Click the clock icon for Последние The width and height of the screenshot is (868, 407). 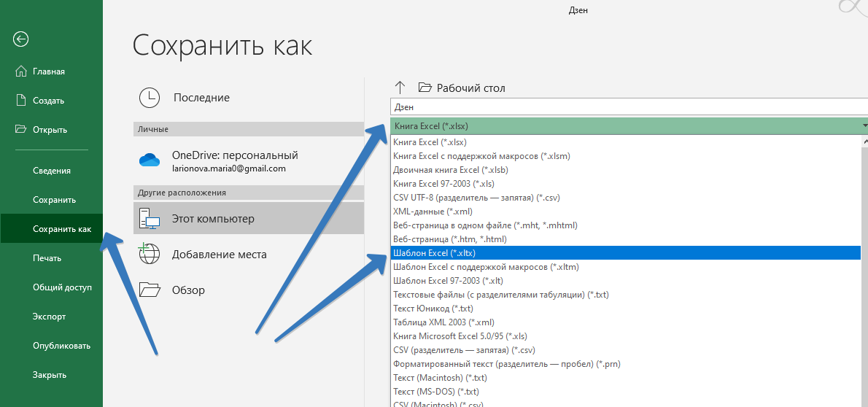(150, 98)
